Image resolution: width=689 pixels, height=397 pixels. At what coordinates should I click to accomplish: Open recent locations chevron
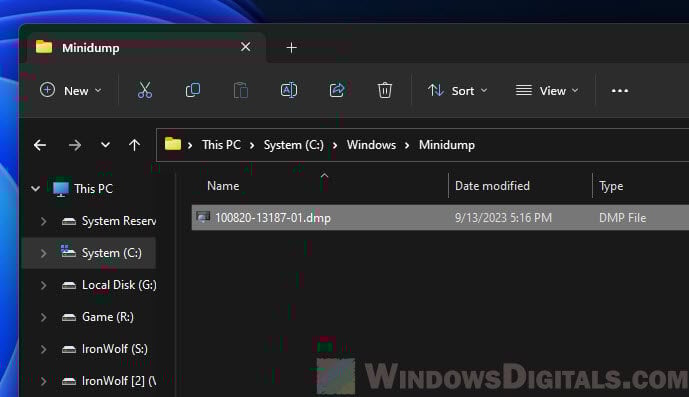[105, 145]
